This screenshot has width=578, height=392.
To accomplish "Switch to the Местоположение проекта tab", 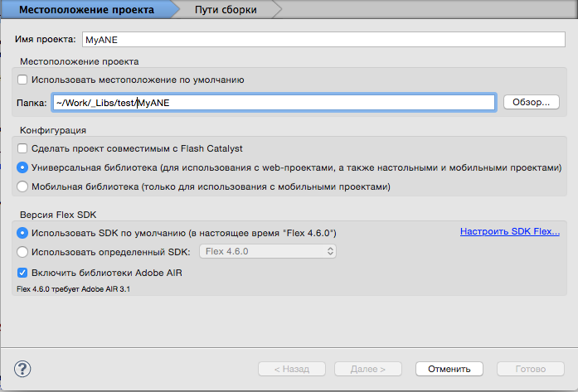I will (90, 10).
